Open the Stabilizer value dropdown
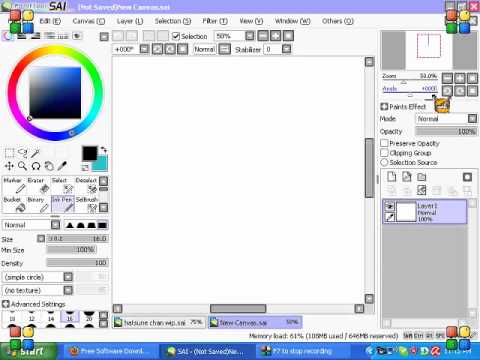This screenshot has height=360, width=480. 286,49
